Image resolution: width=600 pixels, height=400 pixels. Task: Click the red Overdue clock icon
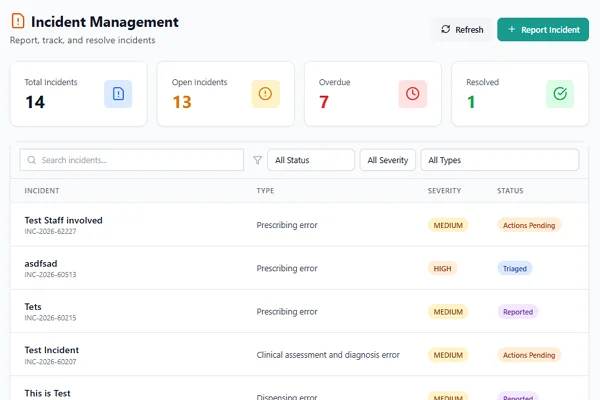(412, 94)
